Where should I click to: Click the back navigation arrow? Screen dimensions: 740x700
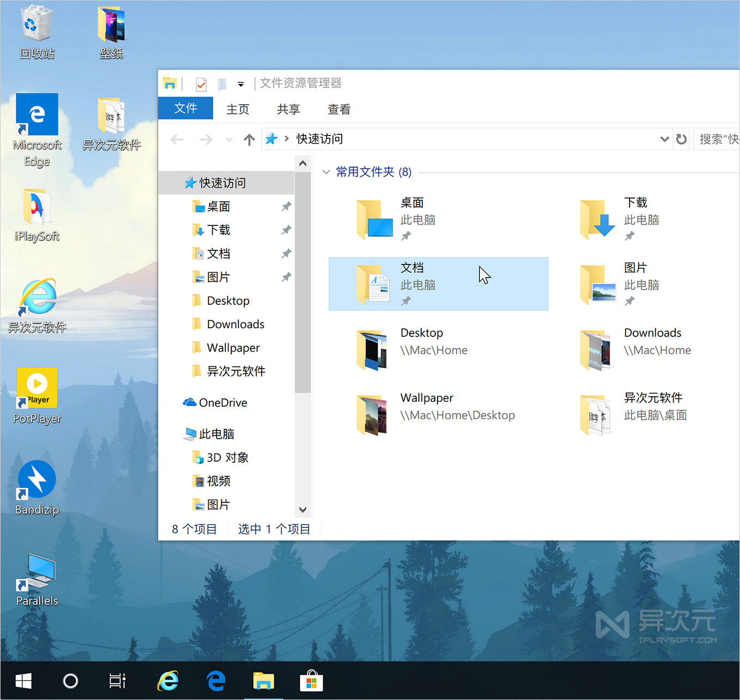coord(176,139)
